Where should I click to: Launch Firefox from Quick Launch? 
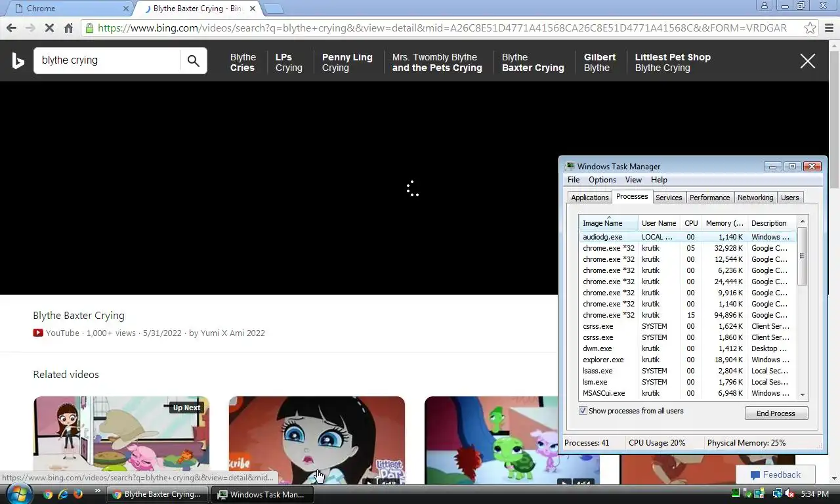point(78,494)
